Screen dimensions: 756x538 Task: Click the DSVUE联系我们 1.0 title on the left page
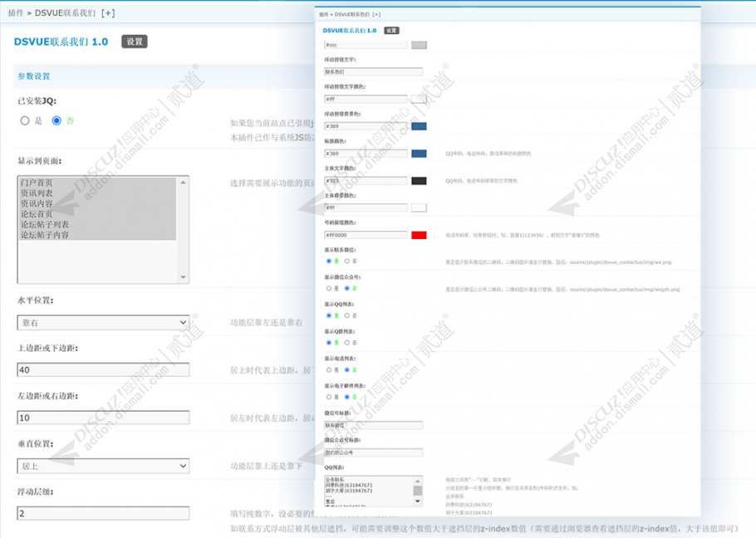(x=61, y=42)
